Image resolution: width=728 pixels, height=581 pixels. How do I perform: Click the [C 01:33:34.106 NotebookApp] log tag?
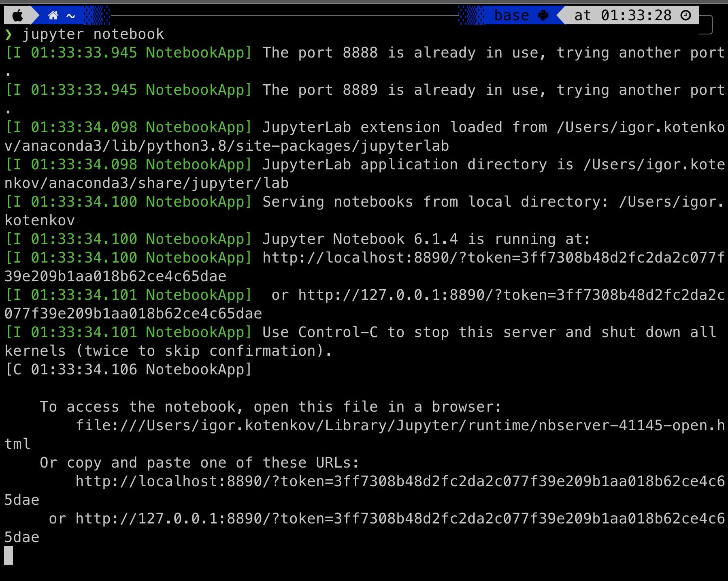click(x=129, y=370)
